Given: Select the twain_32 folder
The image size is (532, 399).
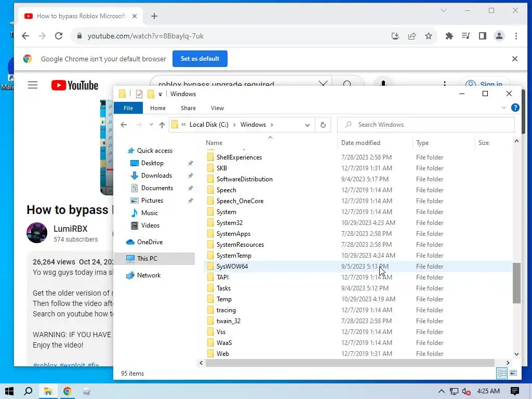Looking at the screenshot, I should [x=229, y=321].
